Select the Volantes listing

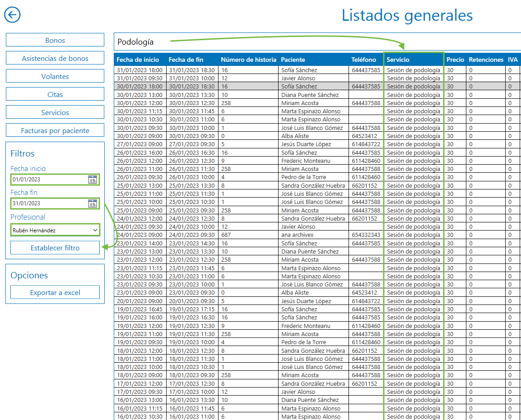[55, 76]
